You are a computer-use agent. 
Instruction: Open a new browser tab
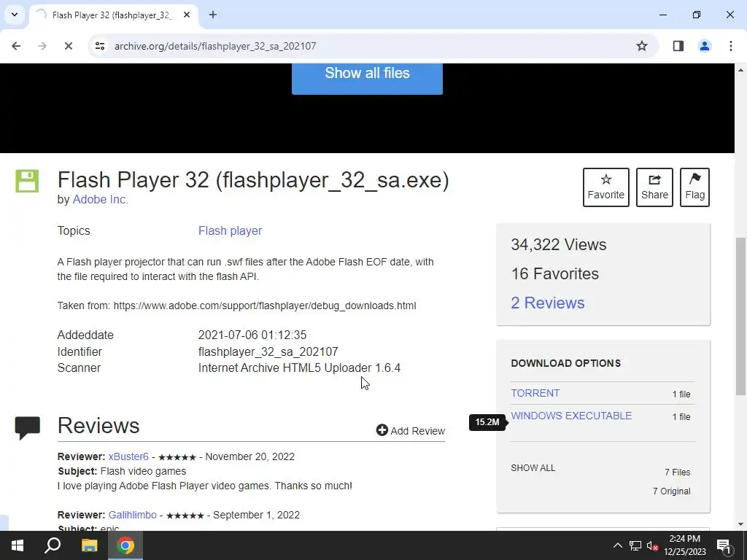tap(213, 15)
